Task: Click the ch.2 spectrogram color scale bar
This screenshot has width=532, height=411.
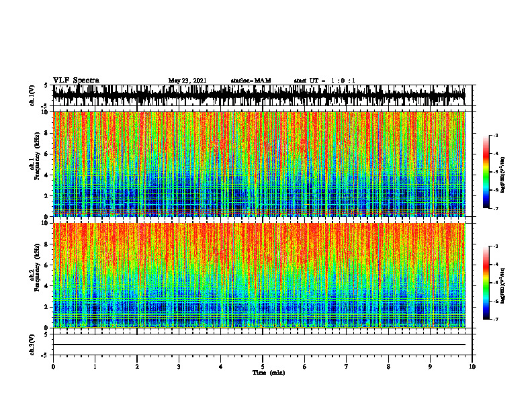Action: click(486, 283)
